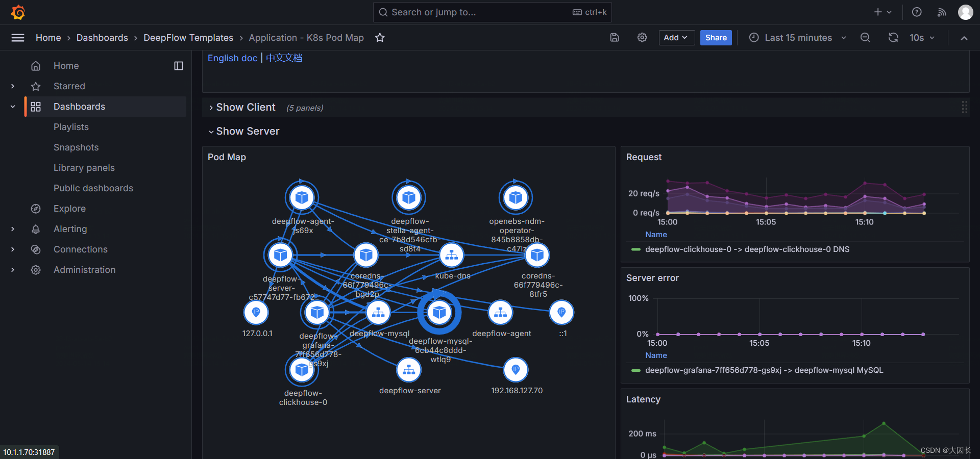980x459 pixels.
Task: Click the Pod Map panel title
Action: (x=227, y=157)
